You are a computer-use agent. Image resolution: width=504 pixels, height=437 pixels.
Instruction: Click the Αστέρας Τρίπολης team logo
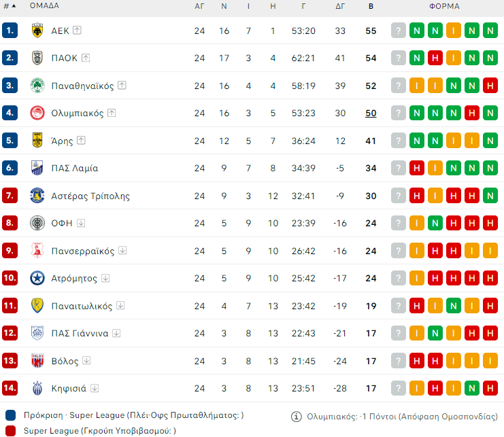37,196
